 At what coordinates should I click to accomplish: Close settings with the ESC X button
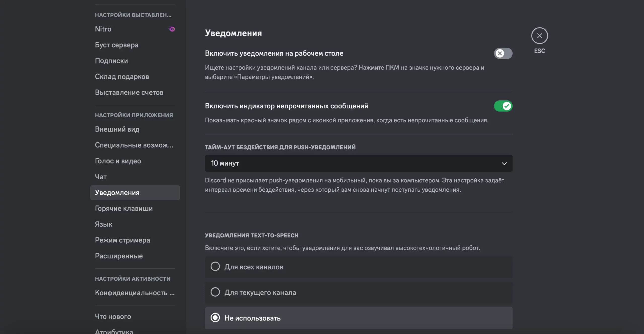(539, 36)
